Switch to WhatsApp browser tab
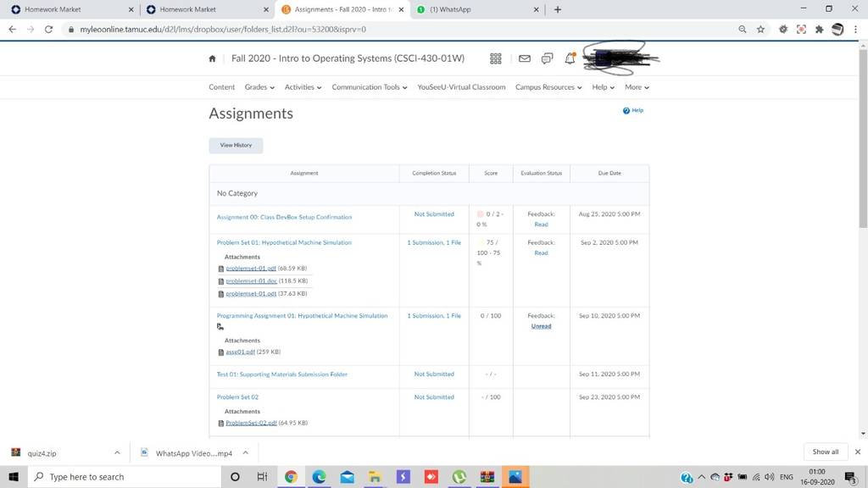Screen dimensions: 868x488 pyautogui.click(x=477, y=9)
